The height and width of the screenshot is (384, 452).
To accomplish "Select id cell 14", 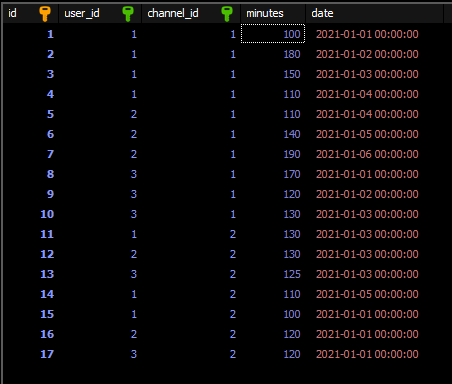I will point(31,294).
